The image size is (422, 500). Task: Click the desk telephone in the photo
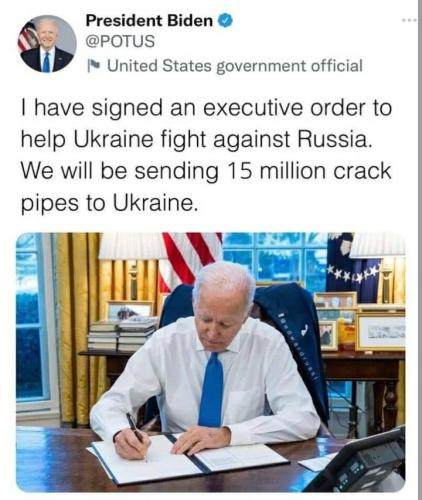coord(359,462)
